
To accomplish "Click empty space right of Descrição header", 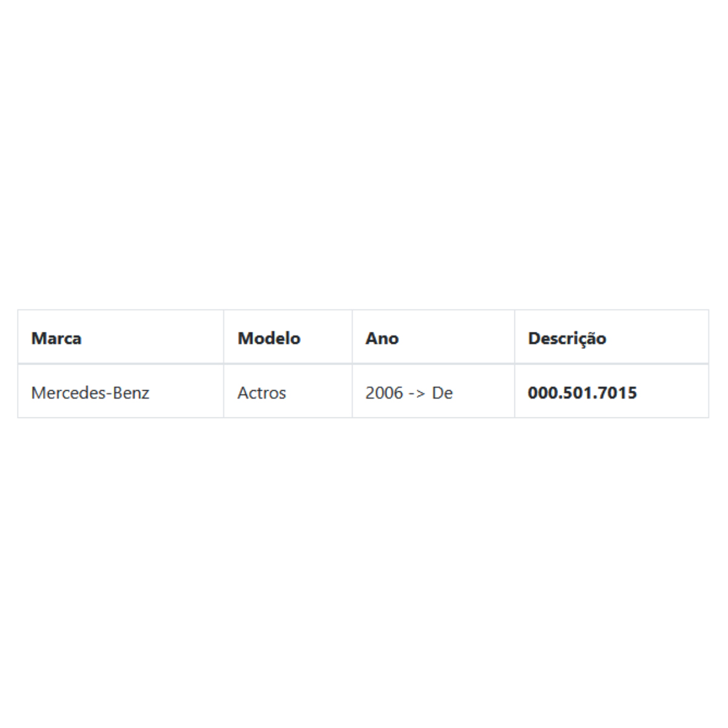I will 657,337.
